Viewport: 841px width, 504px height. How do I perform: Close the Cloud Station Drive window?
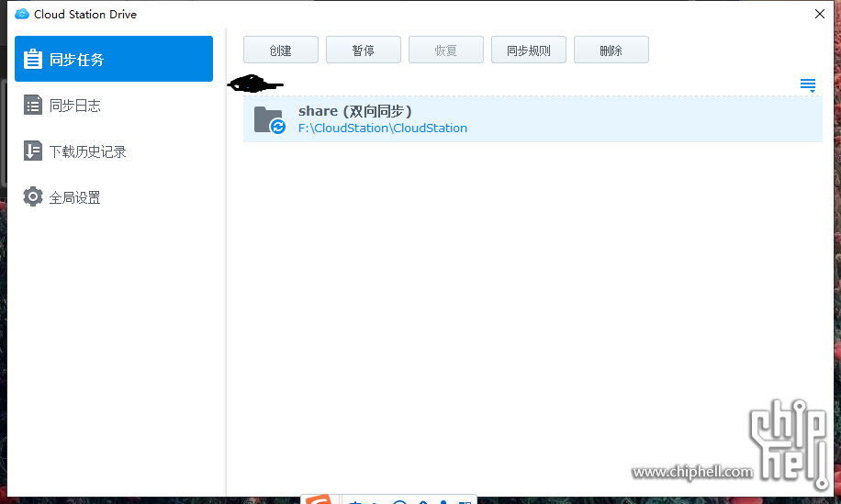point(820,14)
